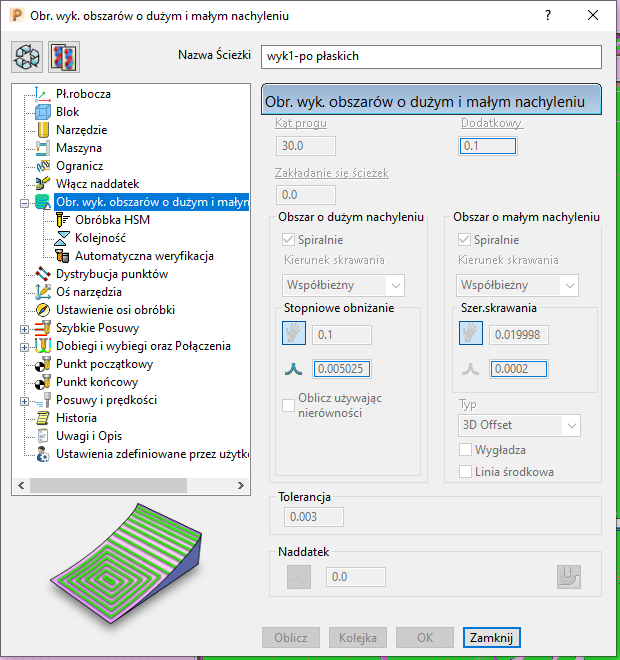Enable Oblicz używając nierówności checkbox

click(x=288, y=405)
